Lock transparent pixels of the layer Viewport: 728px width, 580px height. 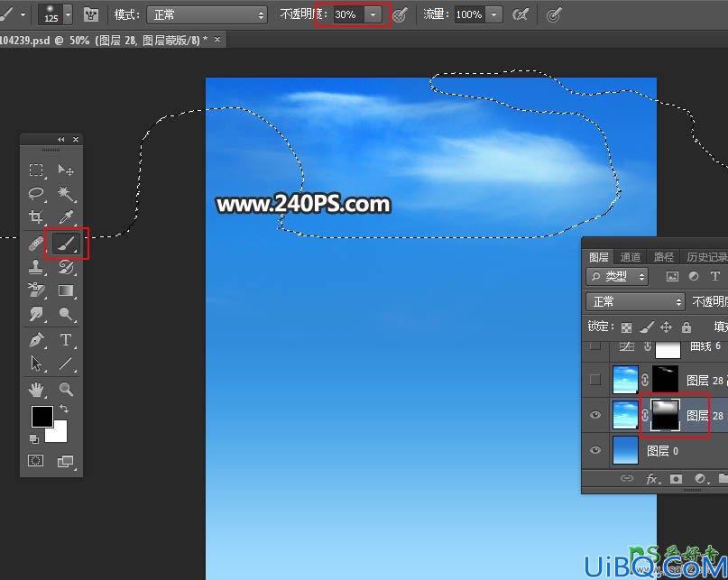coord(626,327)
